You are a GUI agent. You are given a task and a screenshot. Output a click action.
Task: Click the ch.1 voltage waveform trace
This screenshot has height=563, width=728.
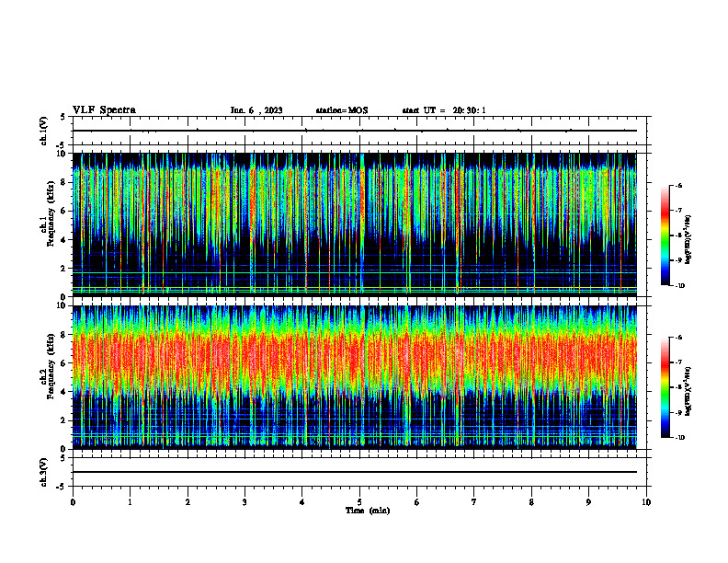354,131
